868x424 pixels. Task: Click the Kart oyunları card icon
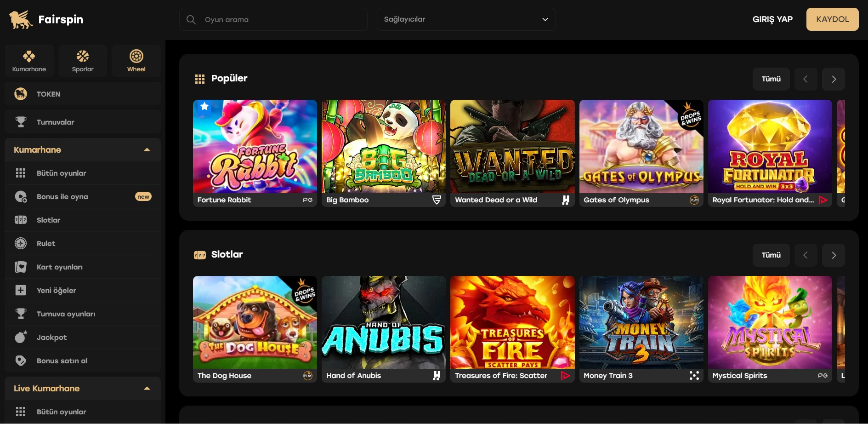21,267
